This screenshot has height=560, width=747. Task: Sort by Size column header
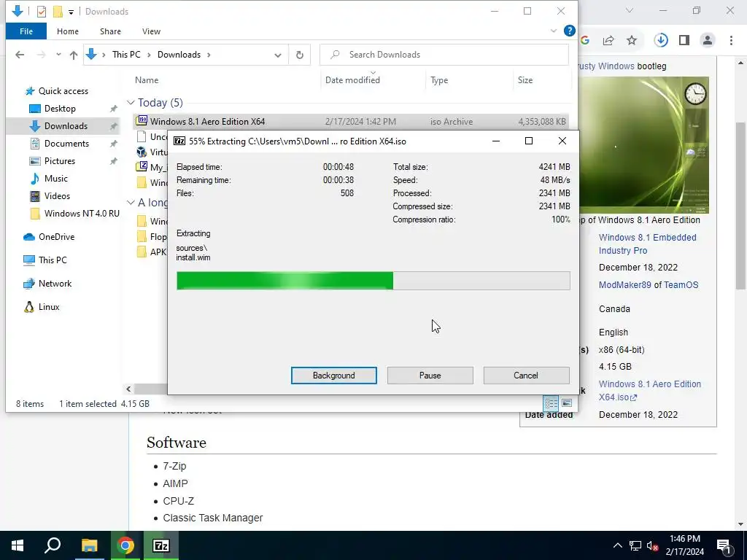525,80
